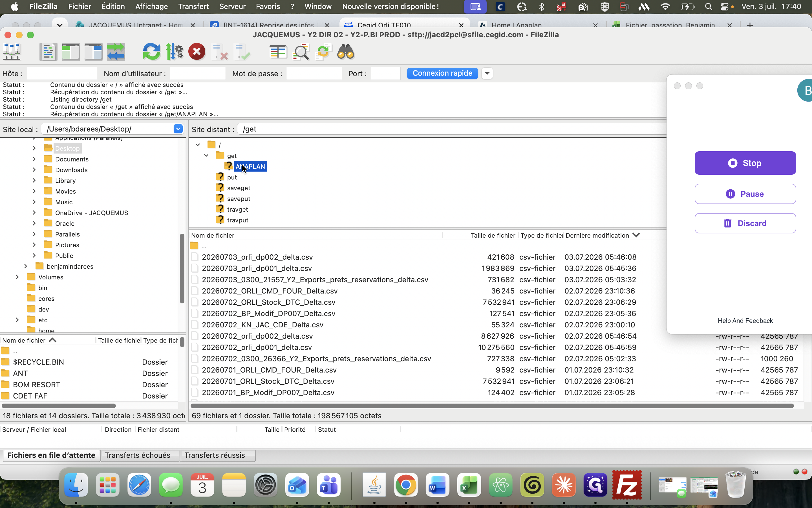Toggle synchronized browsing icon

[323, 52]
